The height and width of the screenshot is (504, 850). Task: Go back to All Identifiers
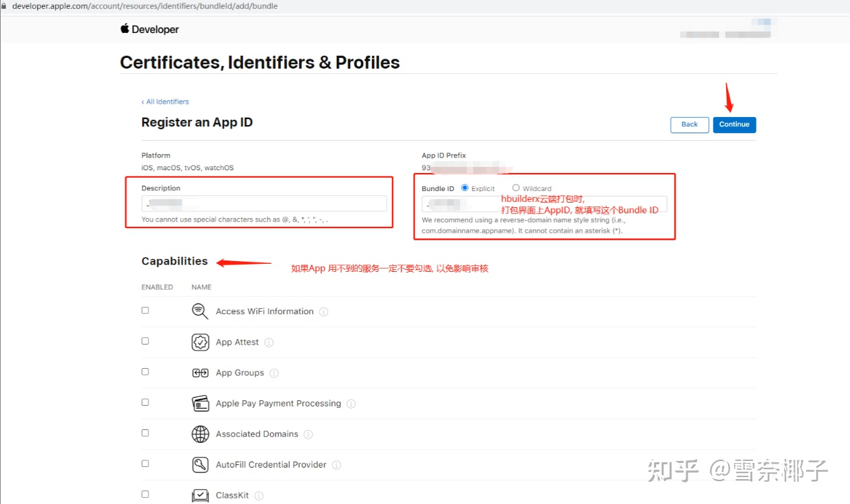pos(165,102)
